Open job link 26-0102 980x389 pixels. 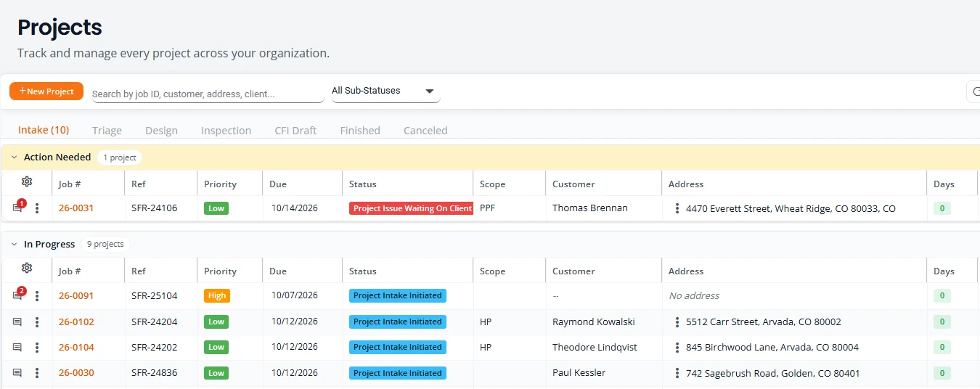76,322
